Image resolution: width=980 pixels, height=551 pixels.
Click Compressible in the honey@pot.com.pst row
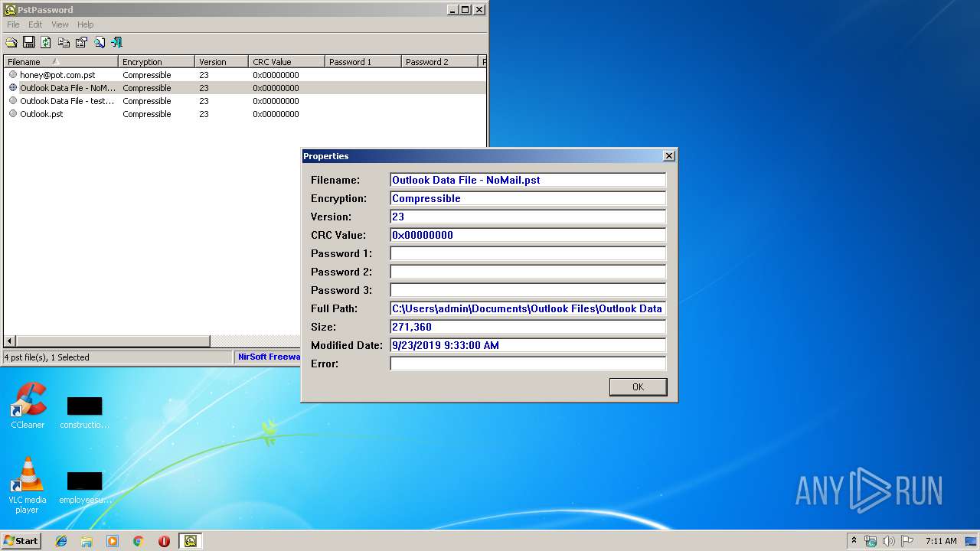[146, 75]
